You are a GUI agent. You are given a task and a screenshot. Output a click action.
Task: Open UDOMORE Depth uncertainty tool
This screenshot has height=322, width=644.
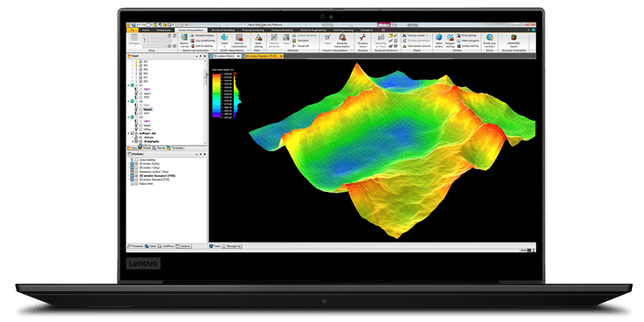[513, 40]
